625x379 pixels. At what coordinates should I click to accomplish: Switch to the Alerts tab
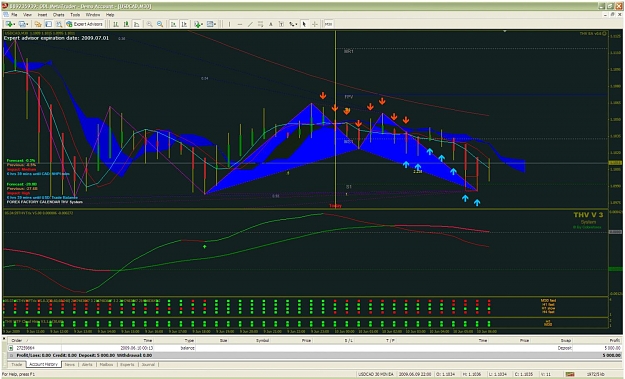[x=87, y=365]
